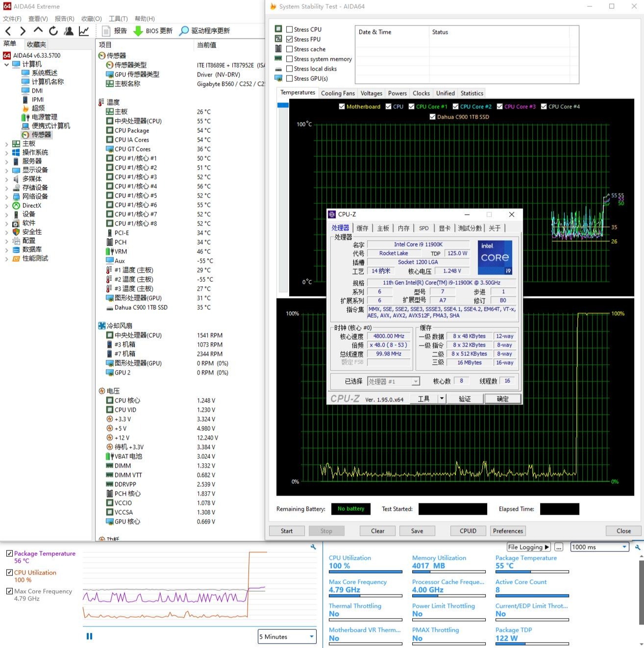Click the 数据库 database icon in the tree
The width and height of the screenshot is (644, 648).
coord(16,249)
